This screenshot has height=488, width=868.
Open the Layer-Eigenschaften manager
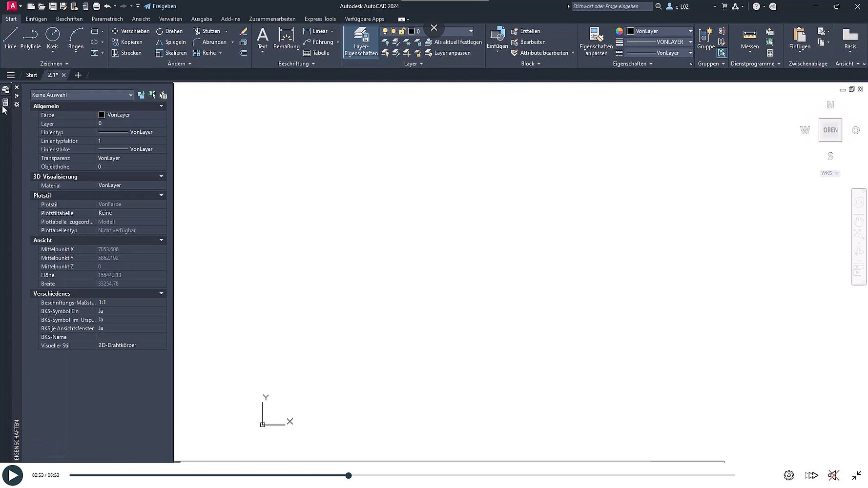tap(361, 41)
